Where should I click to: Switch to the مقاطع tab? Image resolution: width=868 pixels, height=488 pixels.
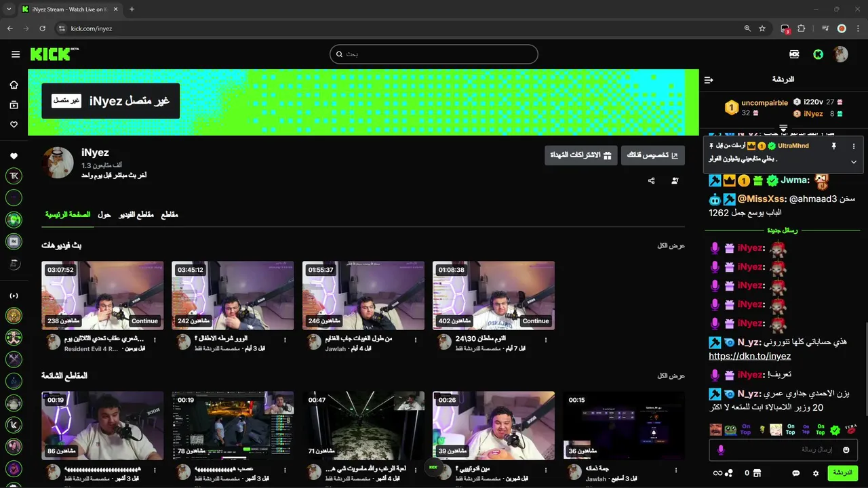[x=170, y=215]
